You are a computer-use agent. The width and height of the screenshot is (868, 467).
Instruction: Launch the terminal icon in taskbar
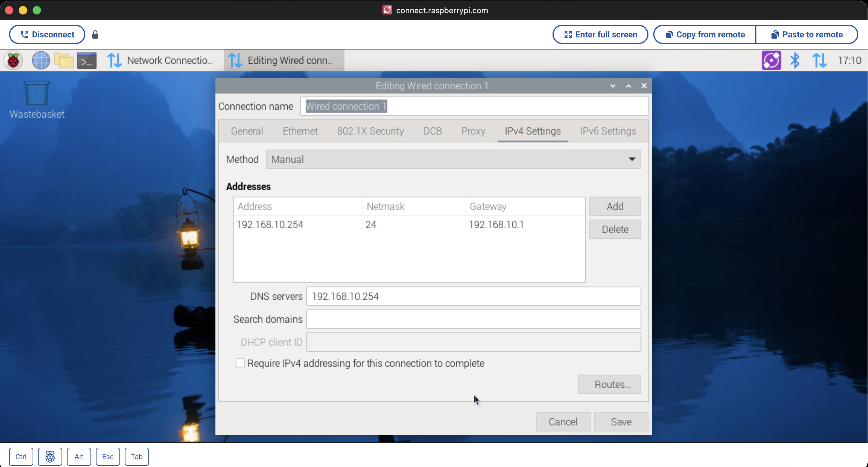pos(87,61)
